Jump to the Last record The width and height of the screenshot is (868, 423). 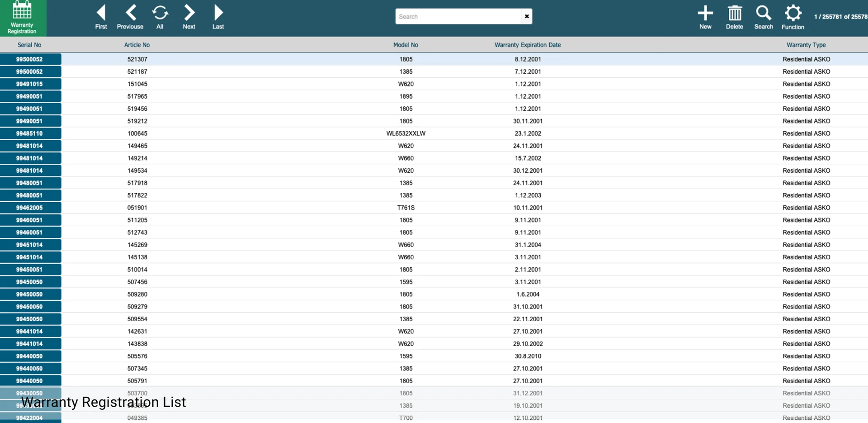click(x=218, y=17)
